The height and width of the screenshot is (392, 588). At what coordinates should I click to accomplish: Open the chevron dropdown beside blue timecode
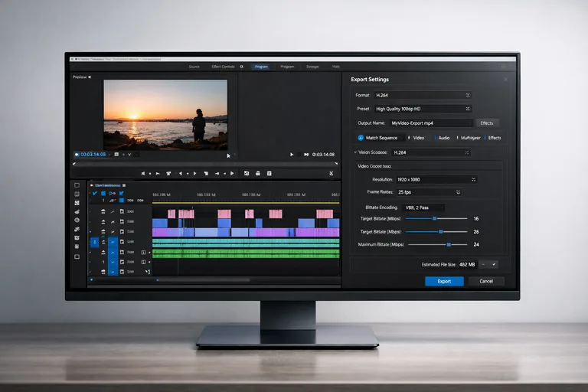129,154
